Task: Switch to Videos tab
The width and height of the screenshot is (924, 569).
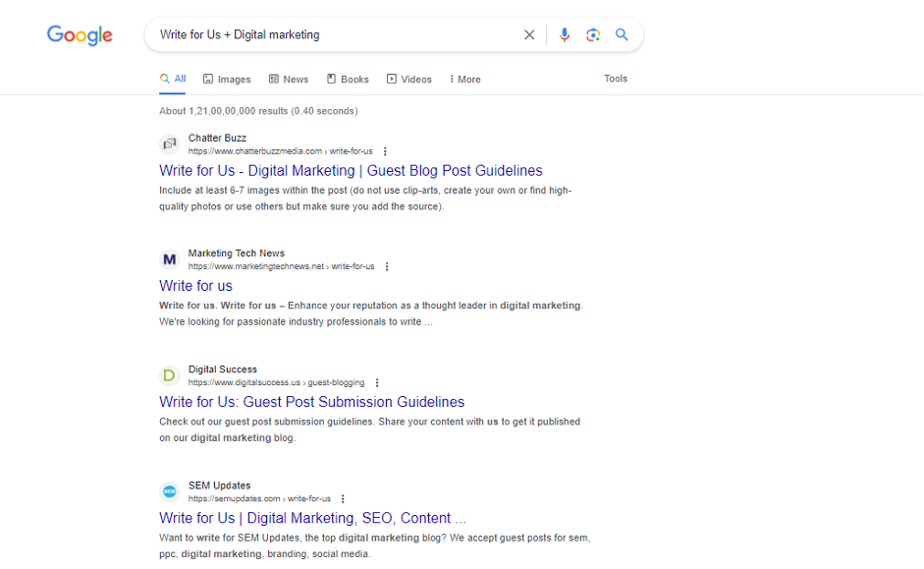Action: pyautogui.click(x=408, y=79)
